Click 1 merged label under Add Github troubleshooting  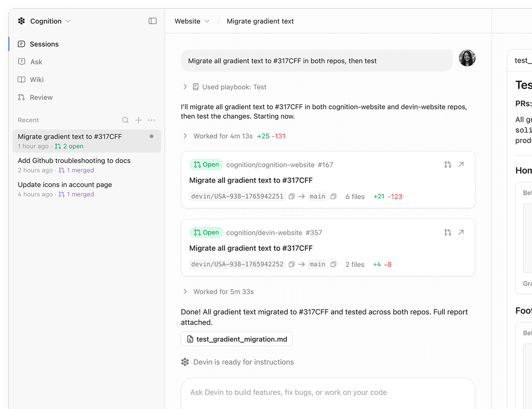pos(76,170)
